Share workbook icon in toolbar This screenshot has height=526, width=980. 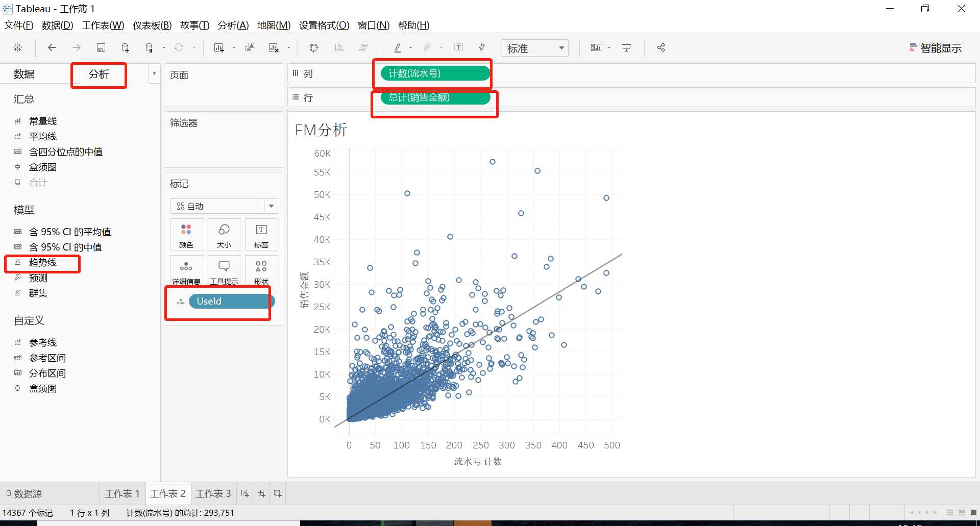click(x=661, y=47)
